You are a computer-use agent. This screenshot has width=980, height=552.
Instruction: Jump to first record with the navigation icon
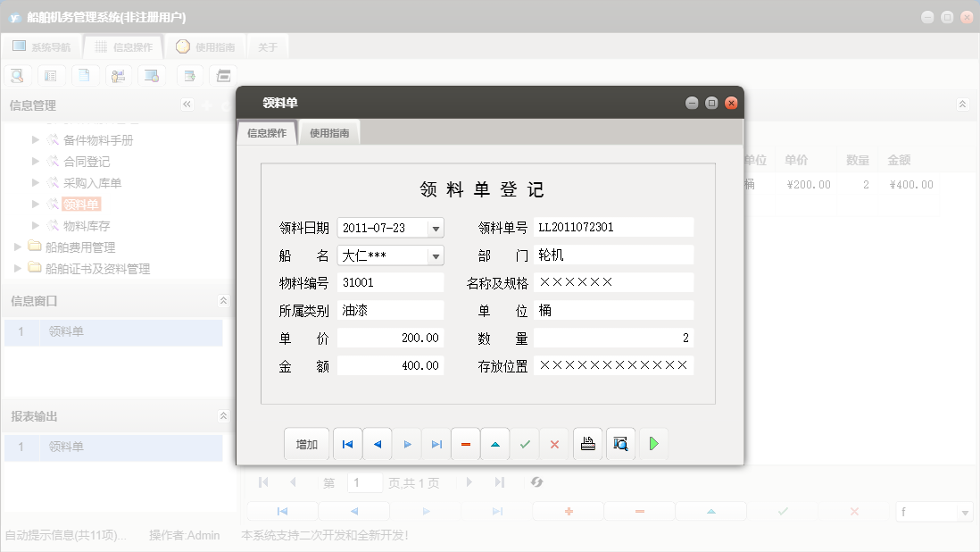pyautogui.click(x=347, y=444)
